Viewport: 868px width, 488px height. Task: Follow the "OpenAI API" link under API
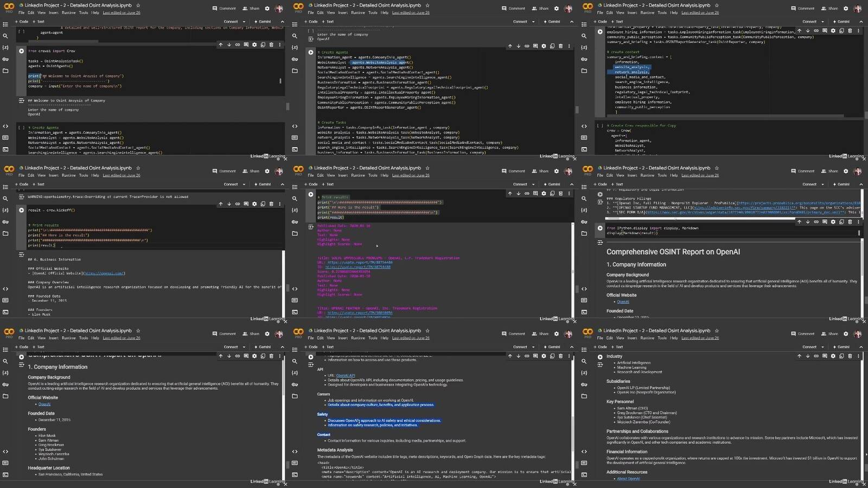click(346, 376)
